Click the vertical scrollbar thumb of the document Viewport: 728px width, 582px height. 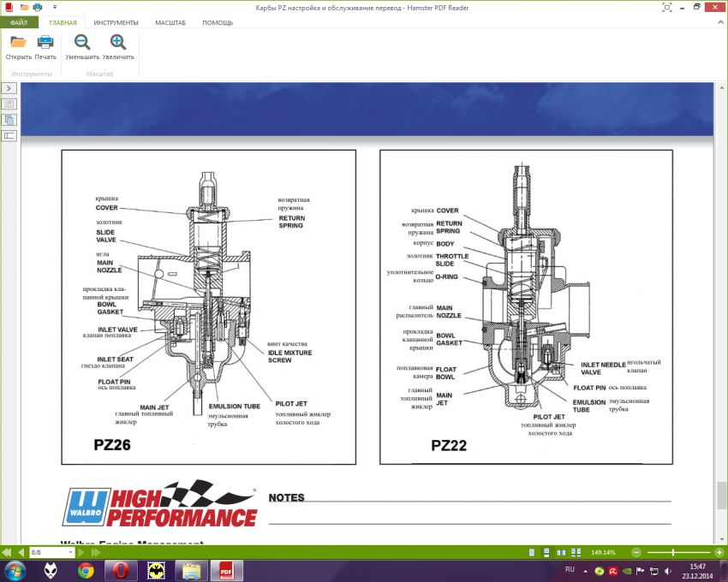721,495
